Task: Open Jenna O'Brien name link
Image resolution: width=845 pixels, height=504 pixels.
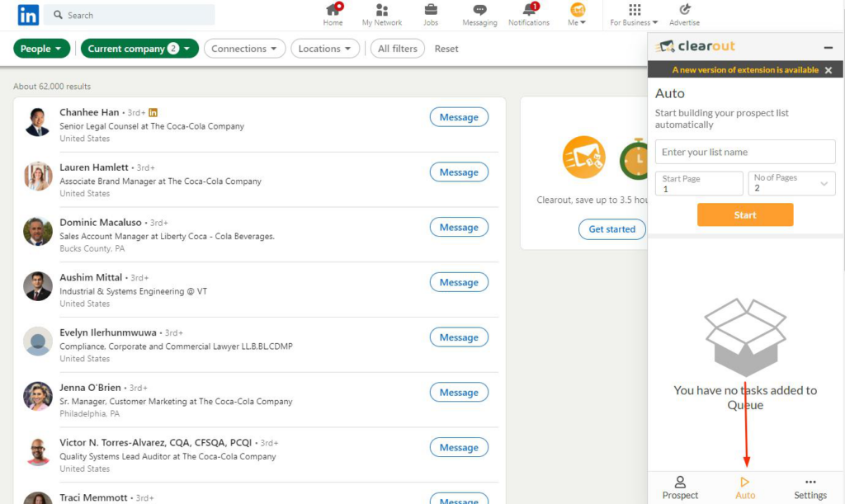Action: pos(90,388)
